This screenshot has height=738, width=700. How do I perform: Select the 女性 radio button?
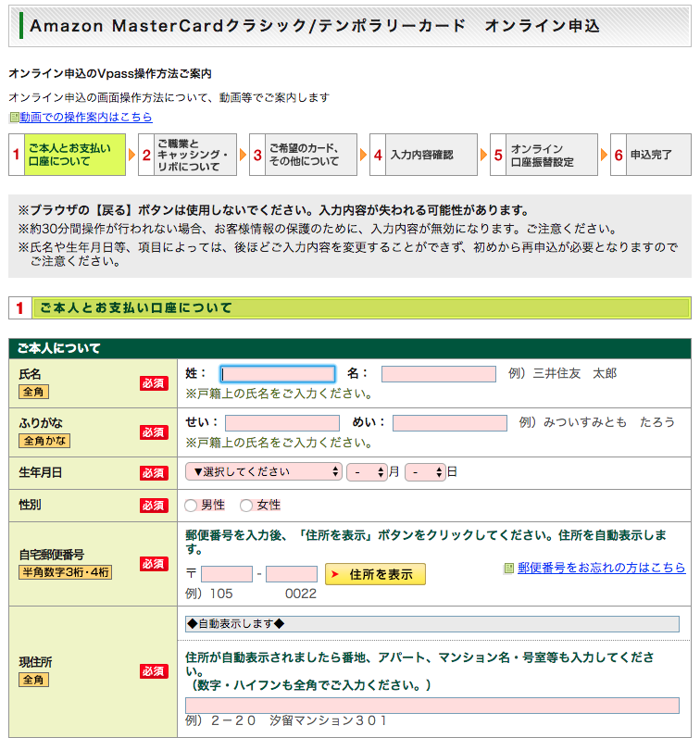point(246,506)
